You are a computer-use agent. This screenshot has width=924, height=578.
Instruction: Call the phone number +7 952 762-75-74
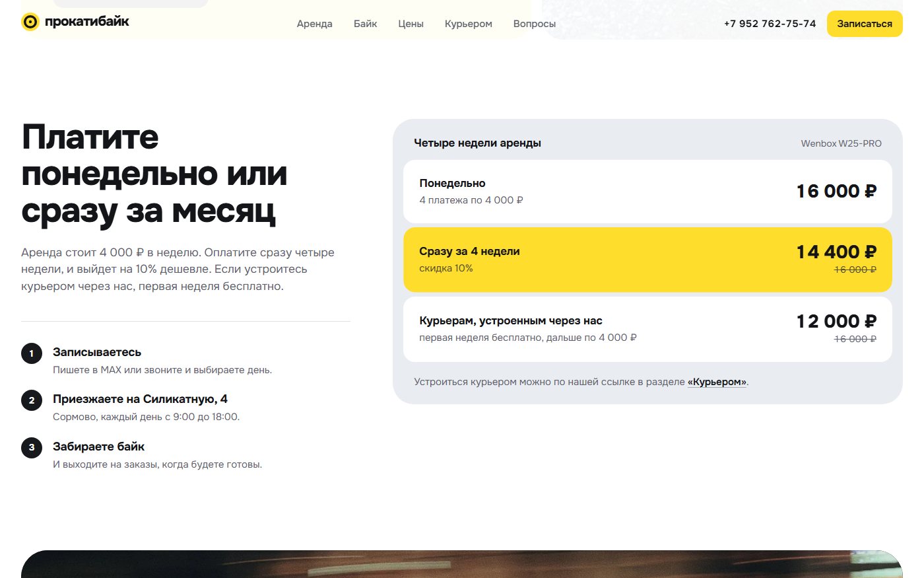pyautogui.click(x=770, y=24)
